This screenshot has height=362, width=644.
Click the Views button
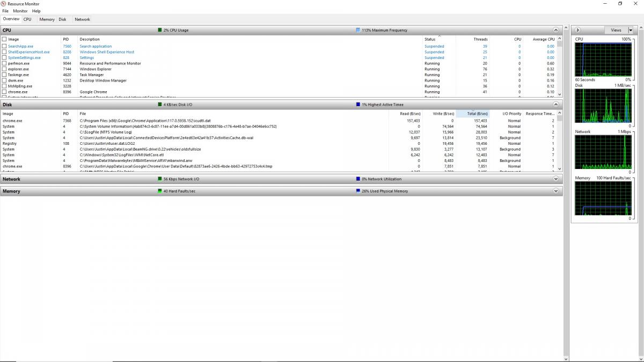click(616, 30)
